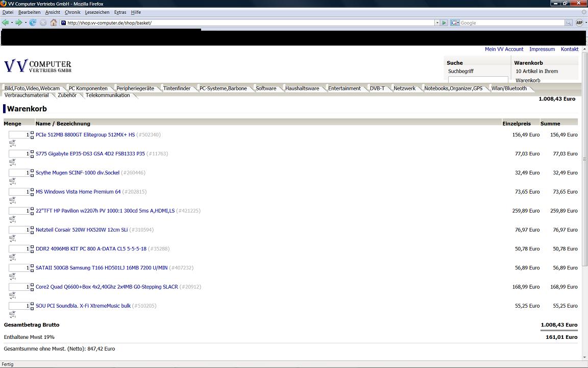Select the Netzwerk category tab
The height and width of the screenshot is (368, 588).
pyautogui.click(x=404, y=88)
